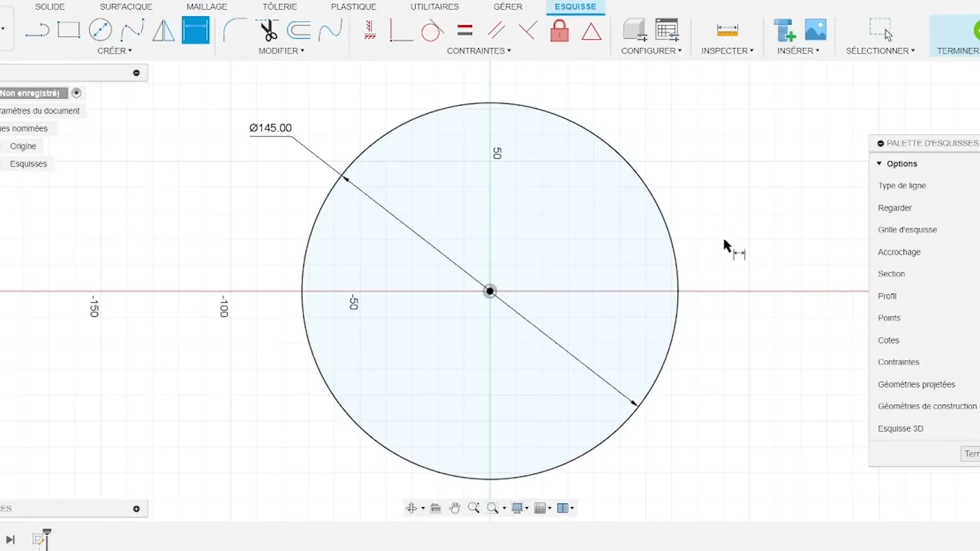This screenshot has height=551, width=980.
Task: Select the Mirror tool icon
Action: [x=164, y=30]
